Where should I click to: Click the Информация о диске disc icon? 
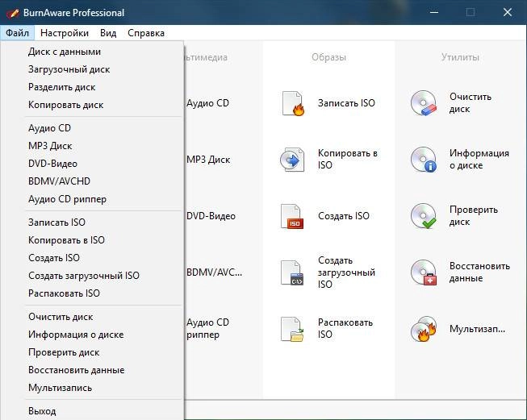424,160
